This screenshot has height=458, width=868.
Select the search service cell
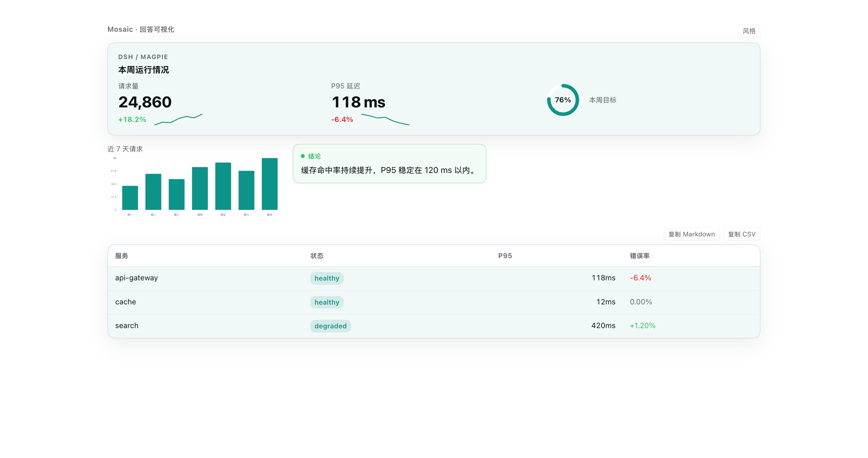(x=127, y=326)
